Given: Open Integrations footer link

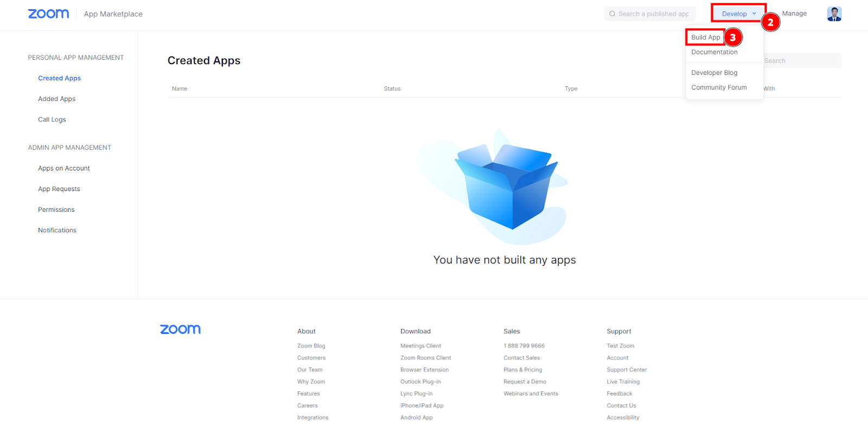Looking at the screenshot, I should [312, 417].
